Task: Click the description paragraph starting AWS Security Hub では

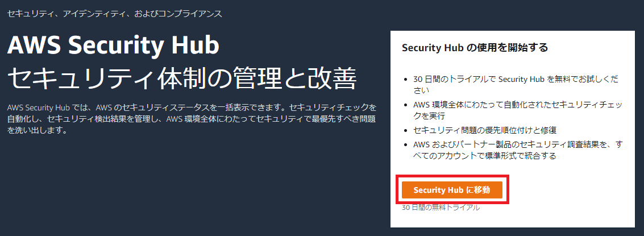Action: point(191,118)
